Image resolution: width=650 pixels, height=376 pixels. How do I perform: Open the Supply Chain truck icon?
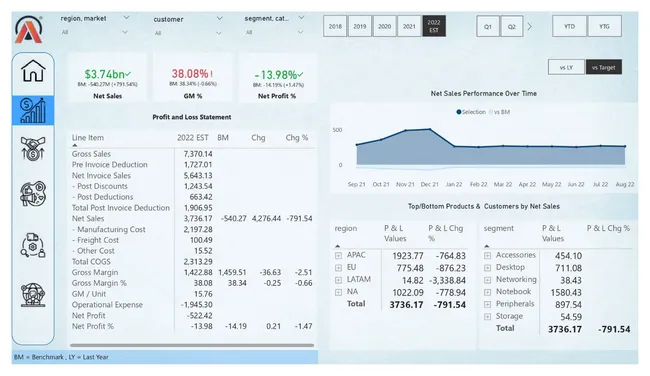click(x=33, y=245)
